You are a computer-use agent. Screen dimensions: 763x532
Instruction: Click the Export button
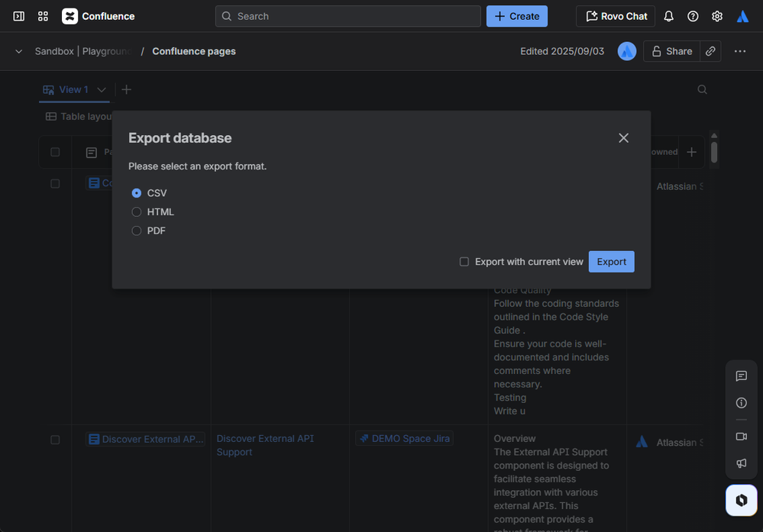click(611, 262)
